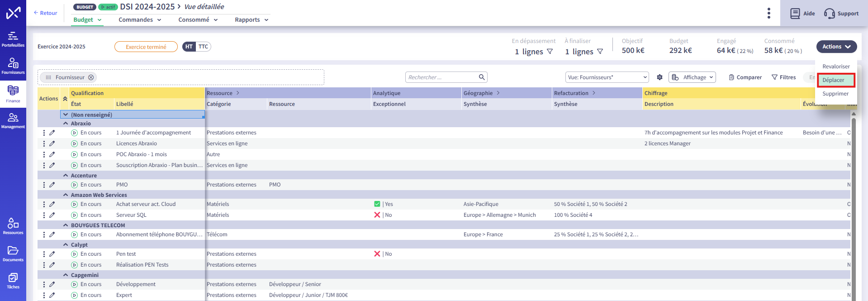The image size is (868, 301).
Task: Open row menu for Licences Abraxio
Action: (x=44, y=143)
